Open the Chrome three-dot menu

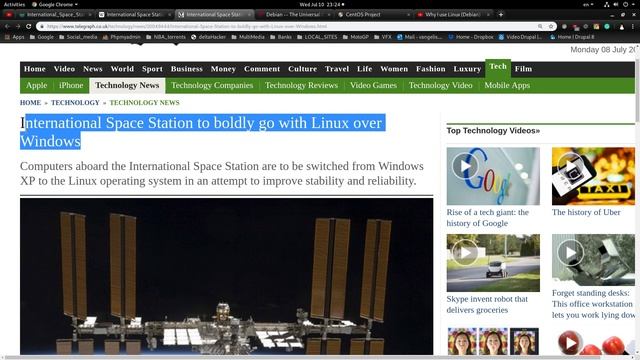coord(633,27)
